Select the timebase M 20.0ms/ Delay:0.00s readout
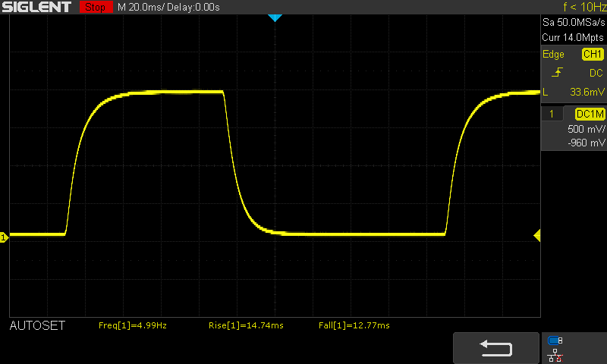This screenshot has width=607, height=364. 168,7
